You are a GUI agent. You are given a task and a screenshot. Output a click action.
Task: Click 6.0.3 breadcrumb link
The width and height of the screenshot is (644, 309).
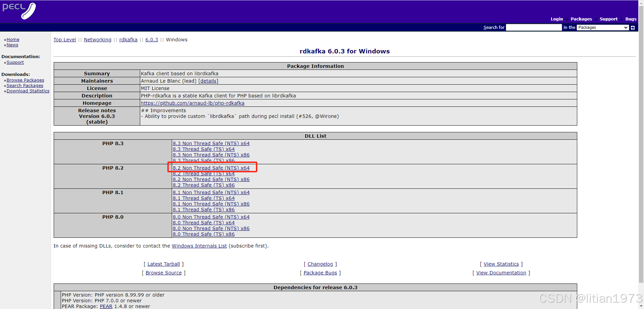click(152, 40)
